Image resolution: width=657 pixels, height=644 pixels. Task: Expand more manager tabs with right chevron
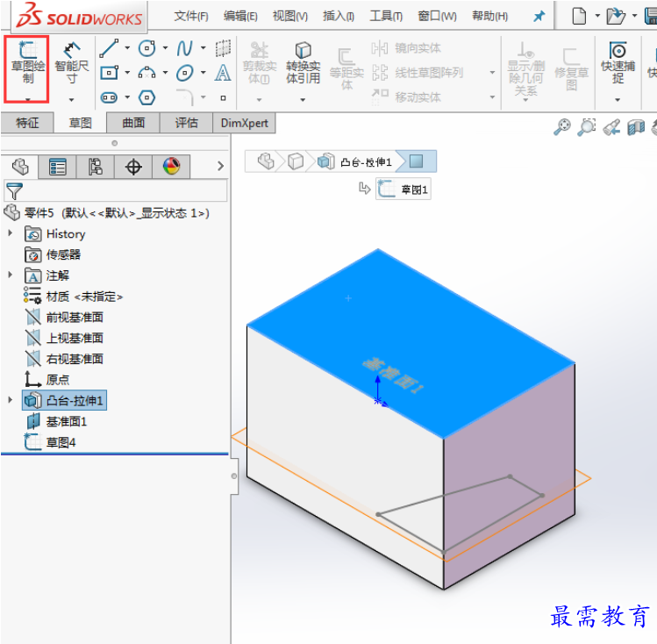point(220,167)
